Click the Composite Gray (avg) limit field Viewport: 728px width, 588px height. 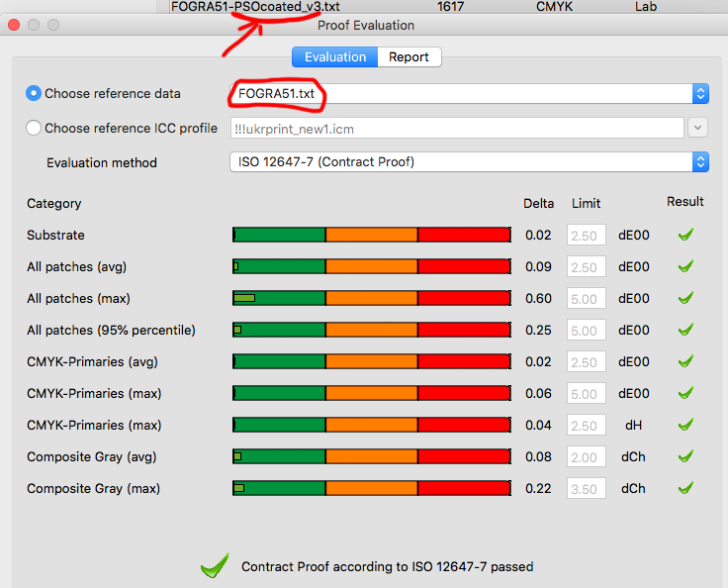tap(587, 457)
